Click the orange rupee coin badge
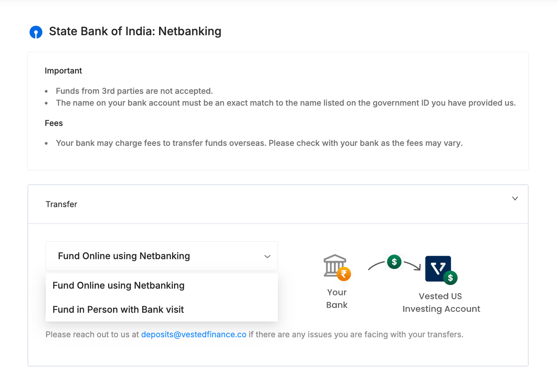The image size is (558, 392). (x=344, y=274)
